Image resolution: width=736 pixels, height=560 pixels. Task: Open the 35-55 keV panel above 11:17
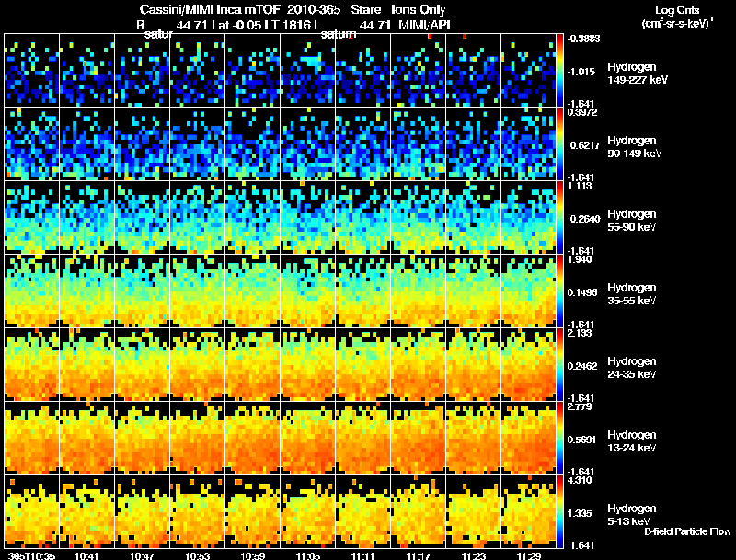[x=419, y=291]
